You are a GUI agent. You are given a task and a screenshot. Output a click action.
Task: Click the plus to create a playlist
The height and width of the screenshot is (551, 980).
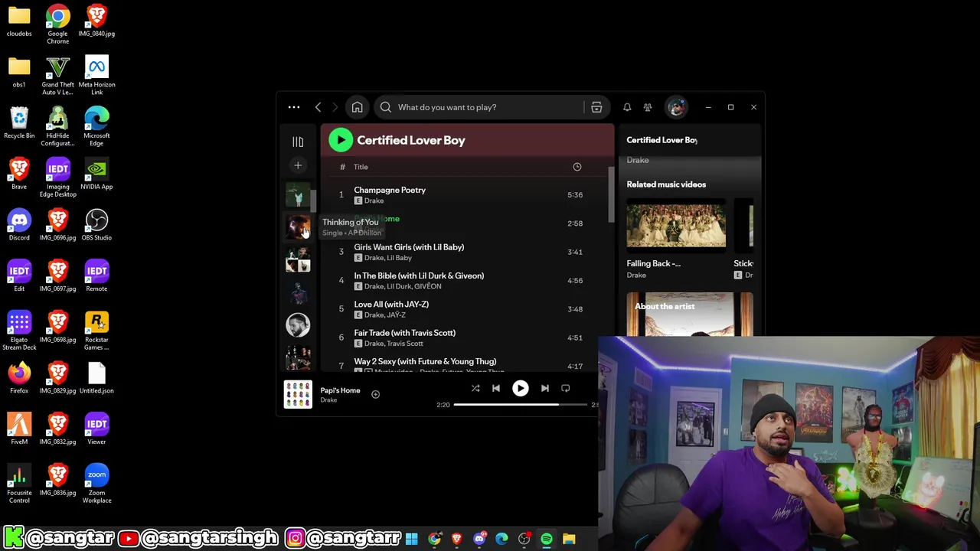point(298,165)
